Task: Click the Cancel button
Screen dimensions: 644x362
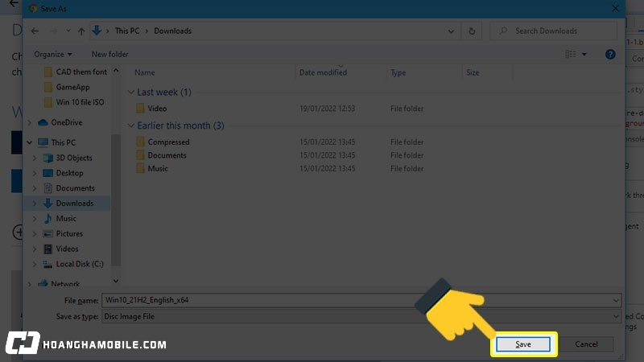Action: [x=586, y=344]
